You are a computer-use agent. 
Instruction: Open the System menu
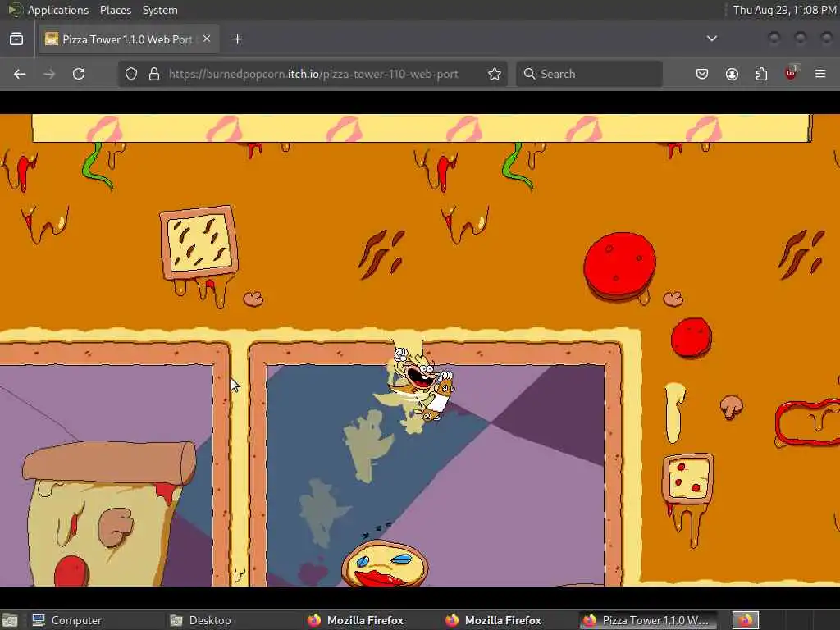tap(160, 10)
